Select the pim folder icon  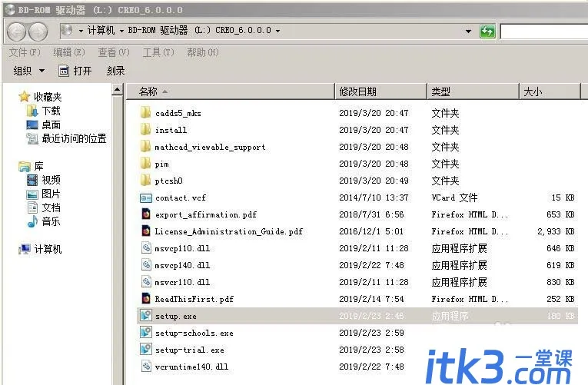[x=145, y=163]
